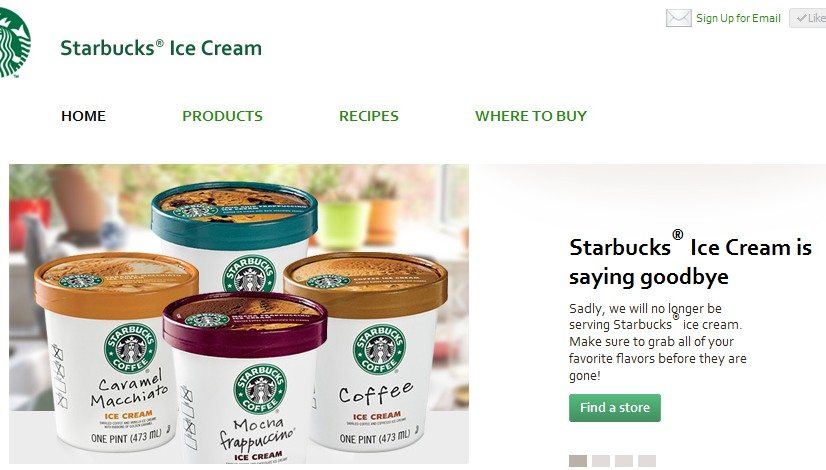The width and height of the screenshot is (826, 470).
Task: Click the Find a store button
Action: (x=615, y=408)
